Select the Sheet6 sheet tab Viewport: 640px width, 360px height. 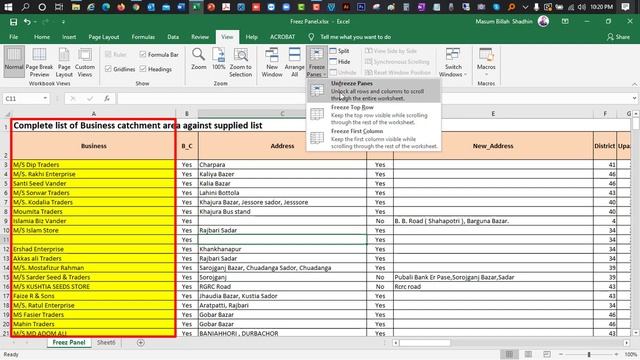point(106,342)
